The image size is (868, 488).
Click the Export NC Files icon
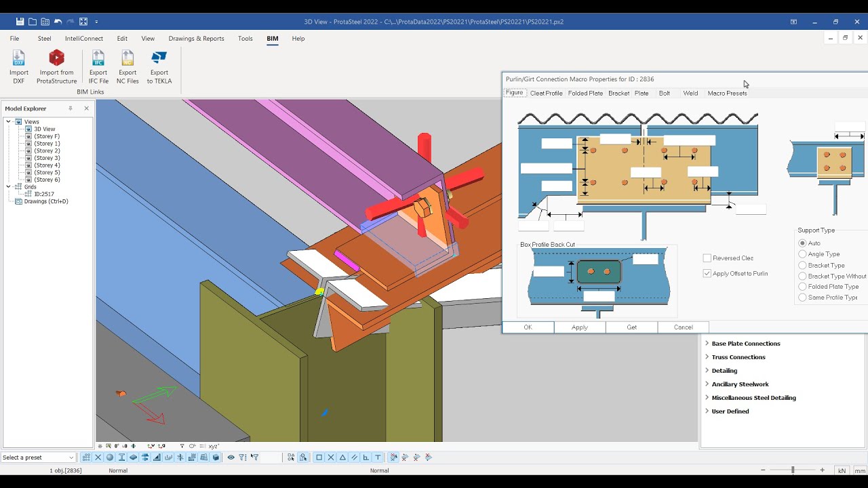(x=127, y=67)
